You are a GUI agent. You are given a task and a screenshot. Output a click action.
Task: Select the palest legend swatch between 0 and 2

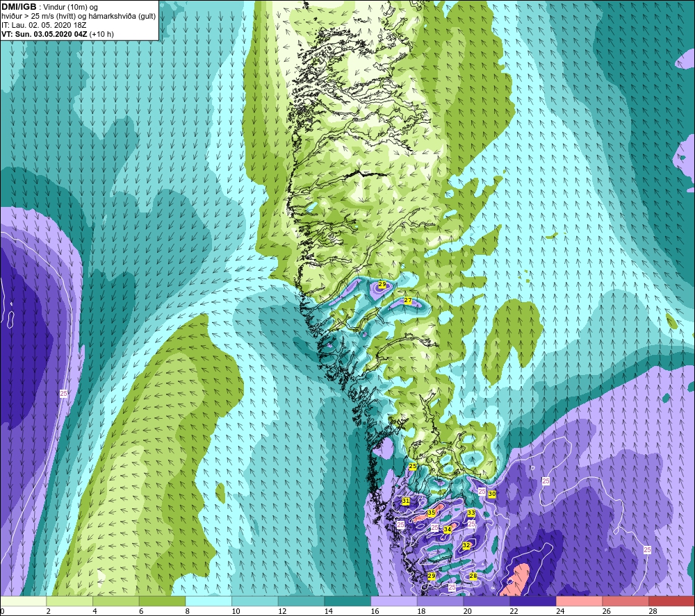(23, 601)
